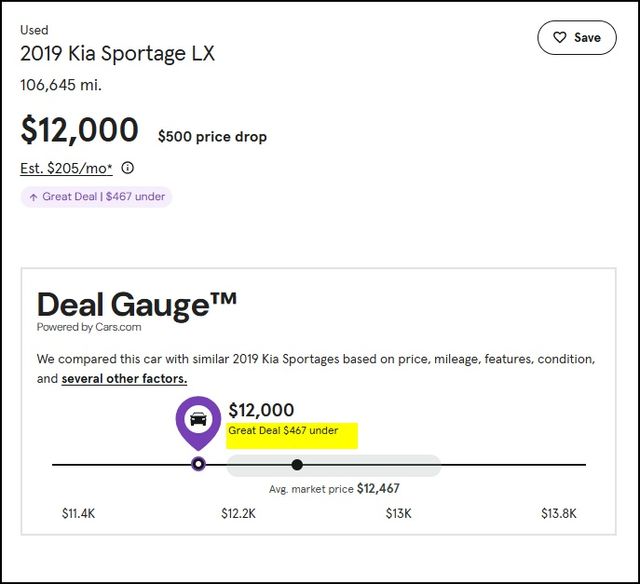
Task: Click the heart icon in Save button
Action: pyautogui.click(x=560, y=38)
